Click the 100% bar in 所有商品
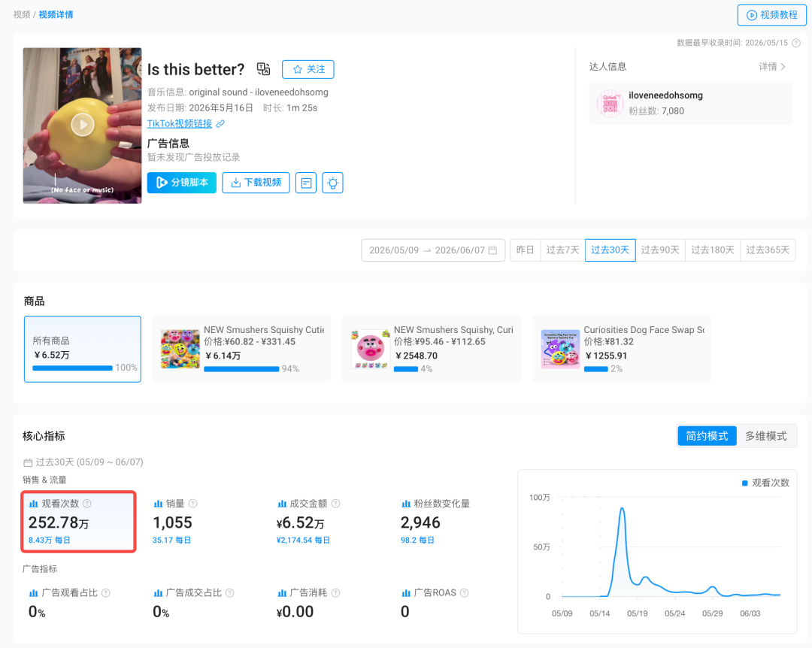812x648 pixels. pos(72,368)
